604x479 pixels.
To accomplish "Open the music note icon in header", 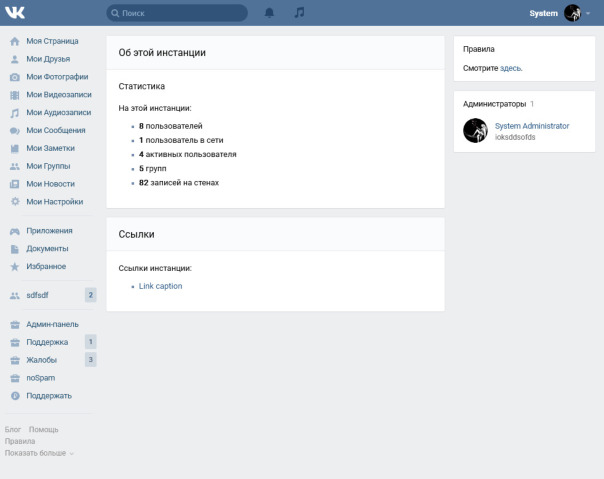I will [x=299, y=13].
